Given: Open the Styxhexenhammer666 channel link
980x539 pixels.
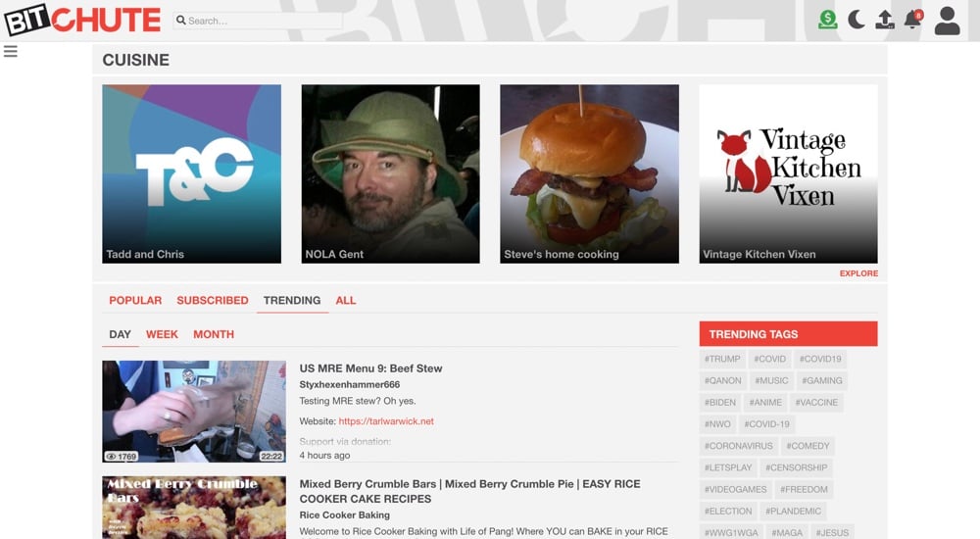Looking at the screenshot, I should point(350,384).
